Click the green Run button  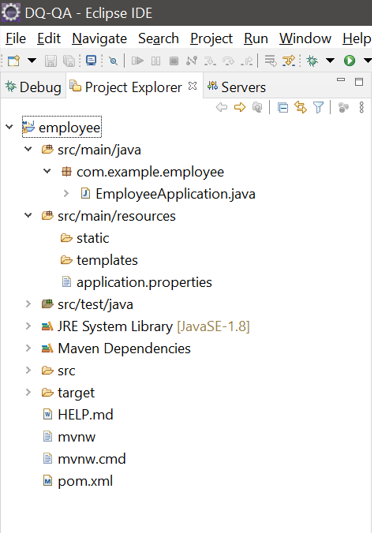pos(350,61)
